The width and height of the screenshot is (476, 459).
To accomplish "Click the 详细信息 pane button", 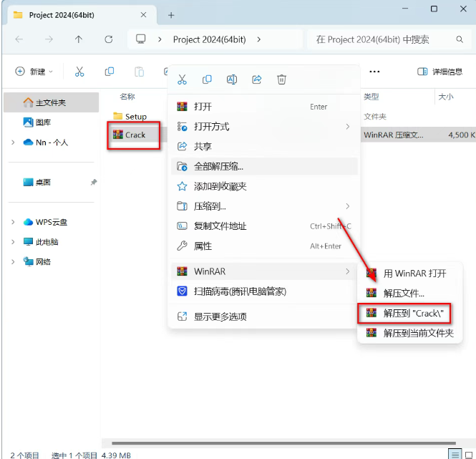I will (x=440, y=72).
